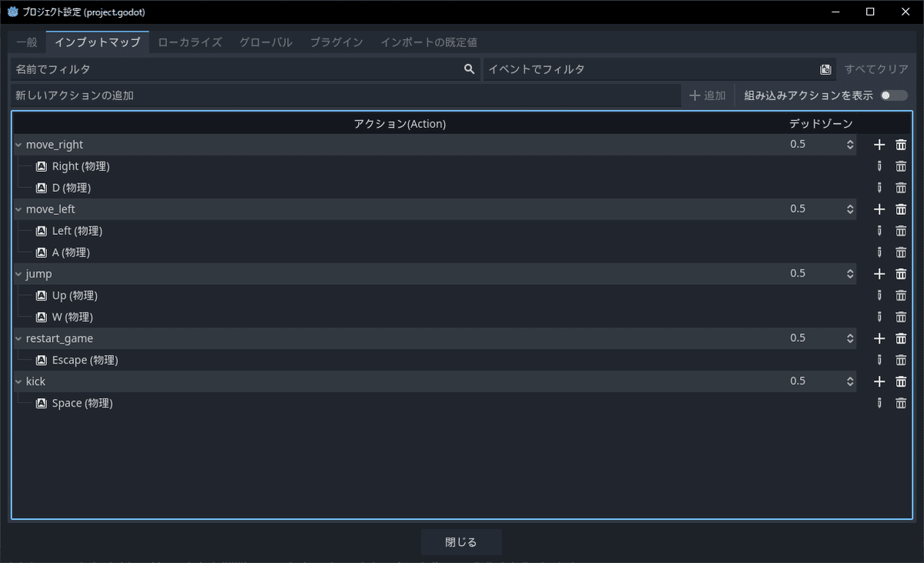The image size is (924, 563).
Task: Edit the Escape (物理) event of restart_game
Action: click(x=879, y=360)
